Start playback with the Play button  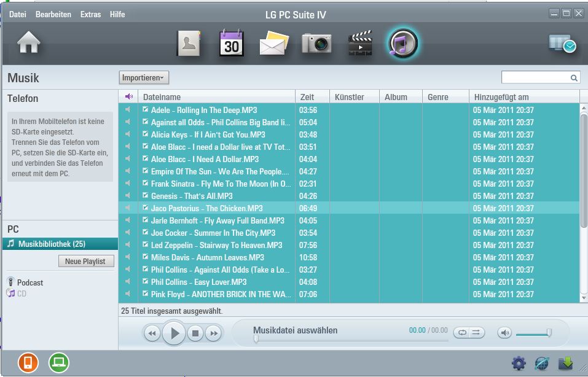(x=174, y=333)
